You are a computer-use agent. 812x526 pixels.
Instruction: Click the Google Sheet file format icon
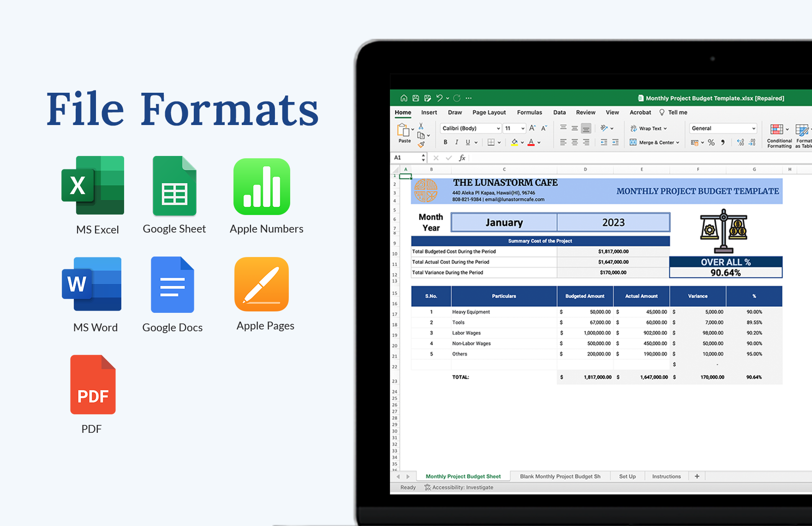coord(174,186)
